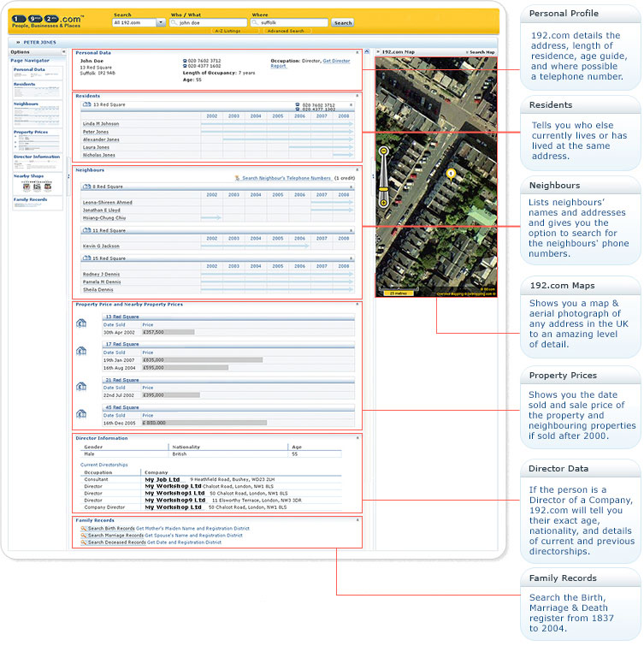Click the Where input field

tap(289, 22)
